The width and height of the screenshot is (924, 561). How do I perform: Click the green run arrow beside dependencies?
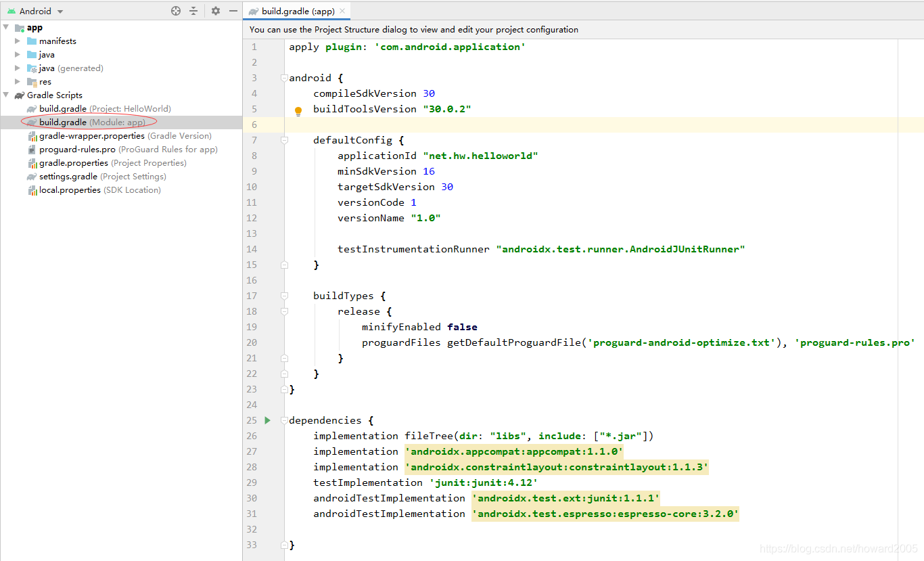tap(267, 420)
